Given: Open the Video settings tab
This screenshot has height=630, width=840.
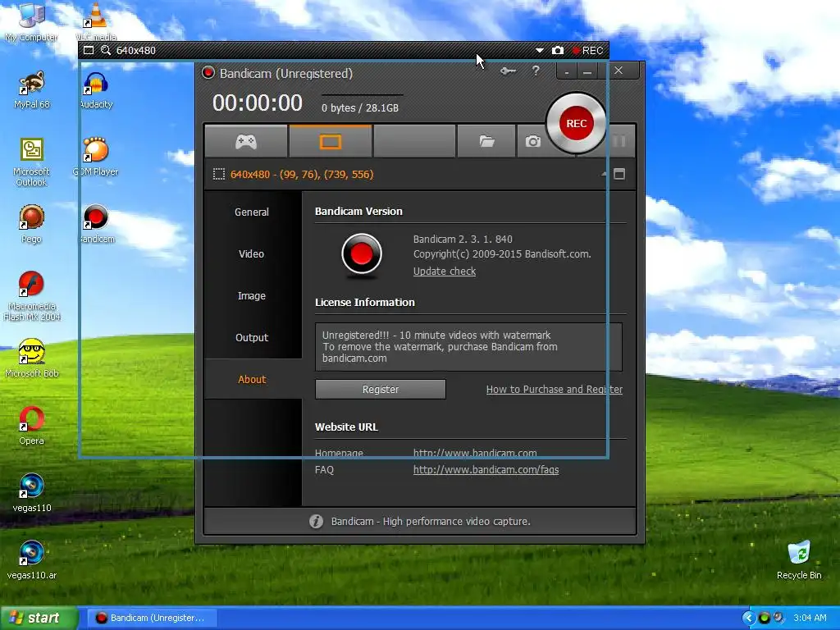Looking at the screenshot, I should pos(252,254).
